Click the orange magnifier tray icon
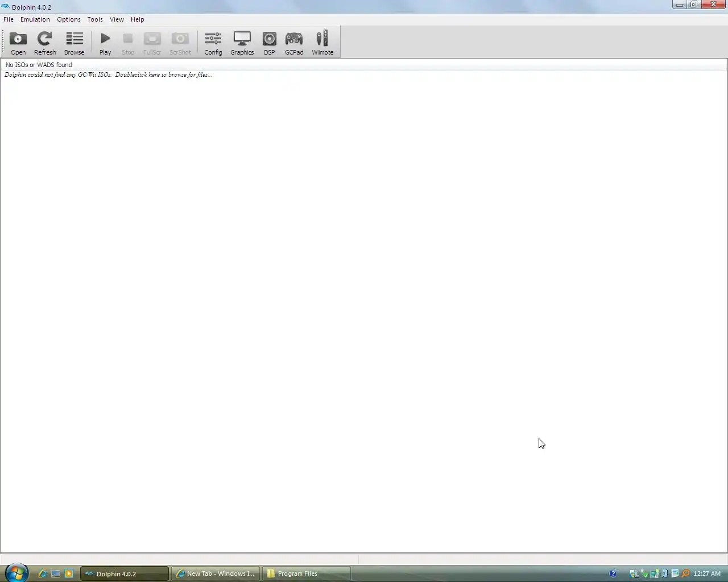This screenshot has width=728, height=582. click(x=685, y=573)
